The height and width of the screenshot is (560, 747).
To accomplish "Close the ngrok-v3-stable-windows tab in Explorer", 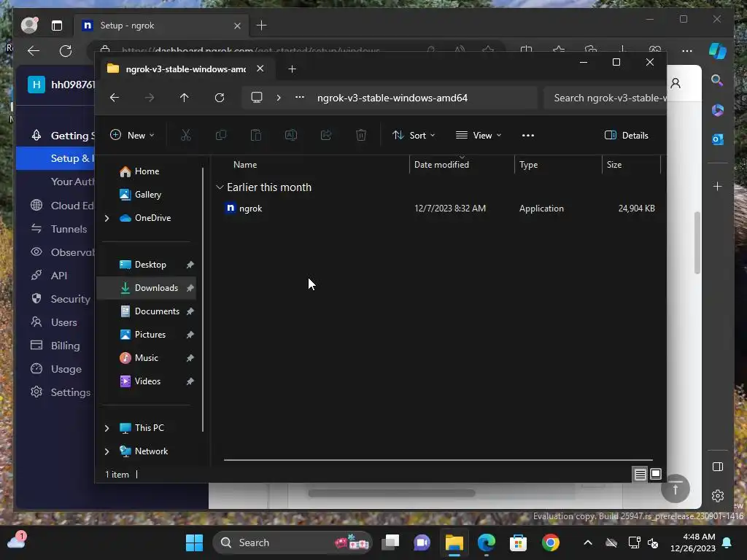I will point(260,69).
